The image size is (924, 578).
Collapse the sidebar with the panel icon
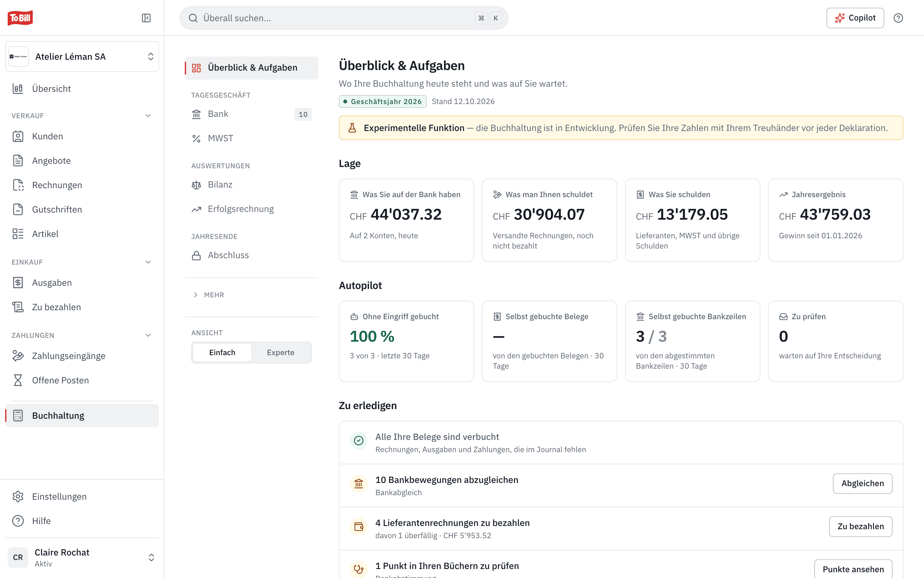tap(146, 18)
